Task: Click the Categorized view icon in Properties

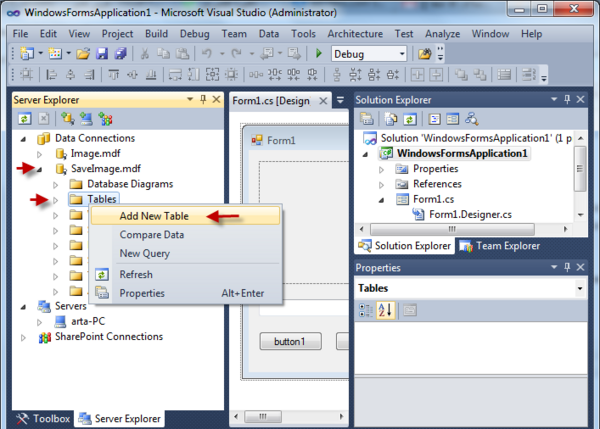Action: [x=366, y=310]
